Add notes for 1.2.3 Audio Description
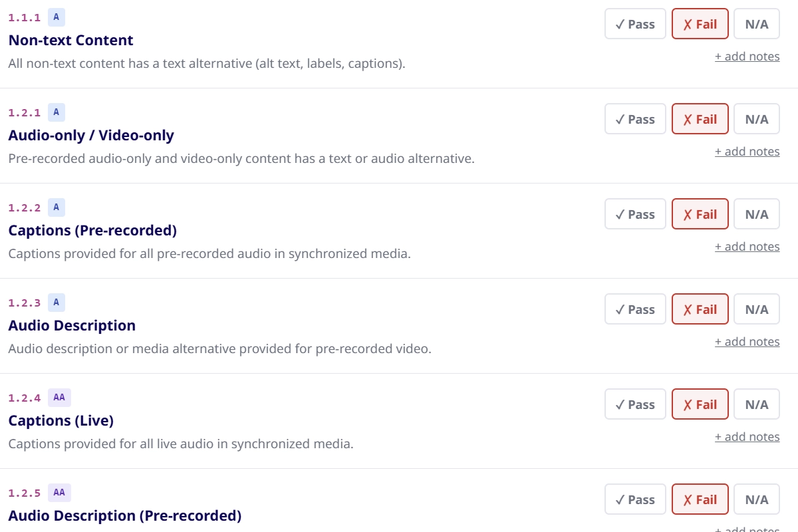Screen dimensions: 798x532 point(747,342)
